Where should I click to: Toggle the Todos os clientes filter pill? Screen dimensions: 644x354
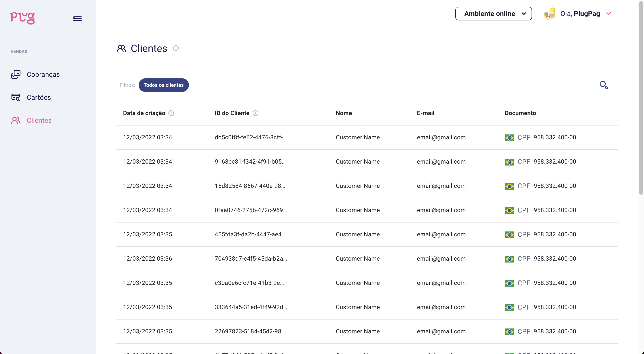pos(164,85)
